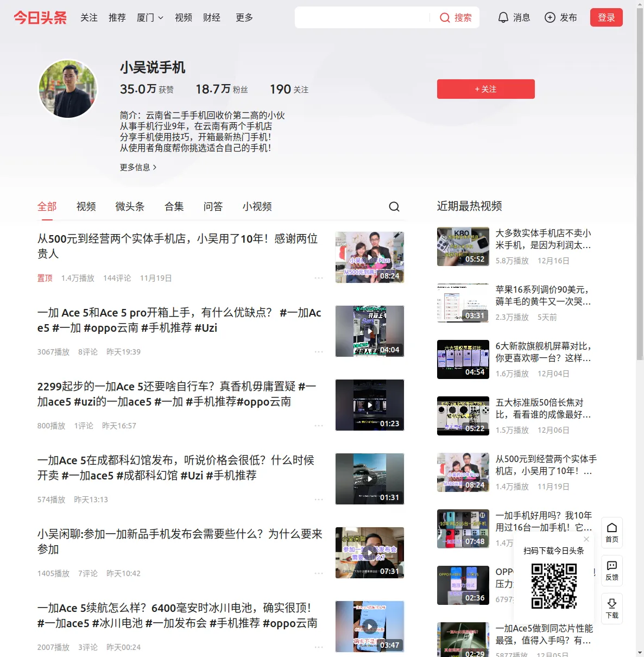Screen dimensions: 644x657
Task: Open post 一加Ace 5在成都科幻馆发布
Action: 176,468
